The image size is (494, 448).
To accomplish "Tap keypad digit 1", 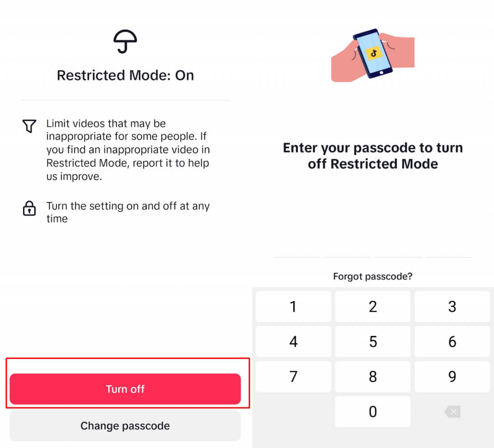I will coord(293,307).
